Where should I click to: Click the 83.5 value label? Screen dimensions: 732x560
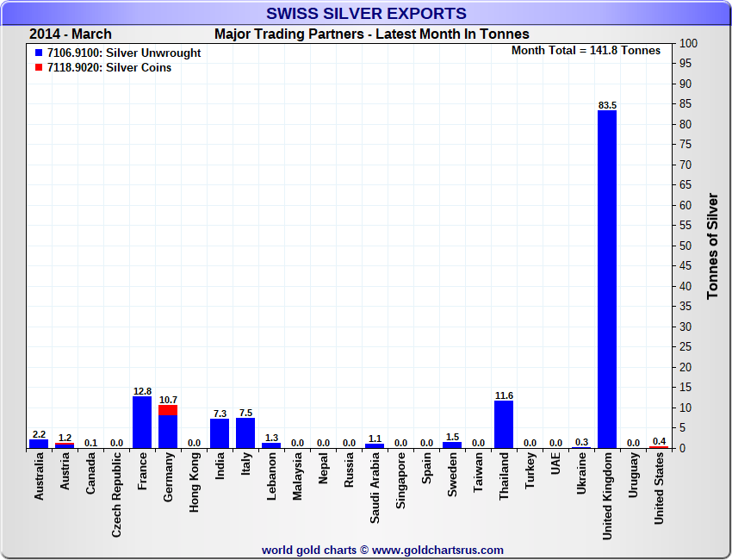click(607, 105)
